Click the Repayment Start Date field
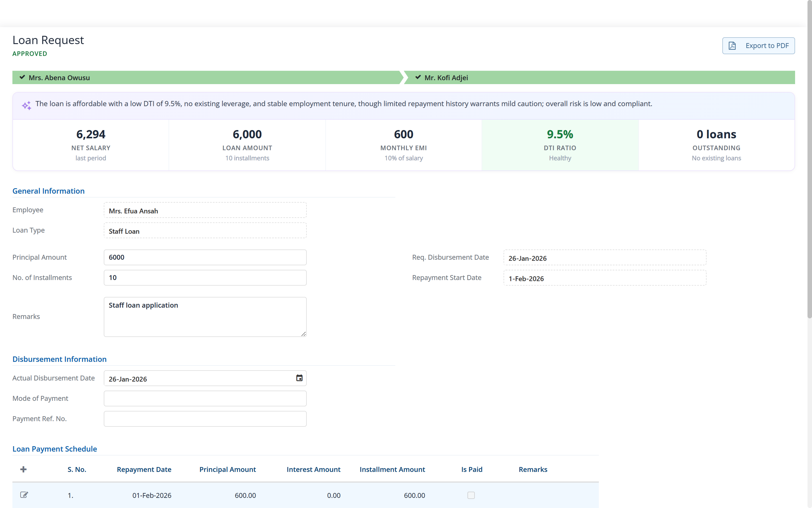 pyautogui.click(x=605, y=278)
